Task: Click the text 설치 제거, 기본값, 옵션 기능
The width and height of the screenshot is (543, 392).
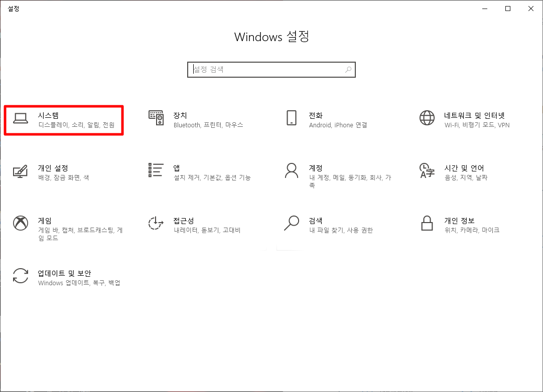Action: tap(212, 177)
